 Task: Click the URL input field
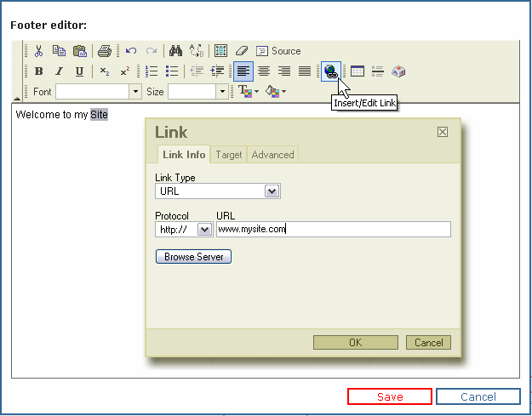(334, 230)
